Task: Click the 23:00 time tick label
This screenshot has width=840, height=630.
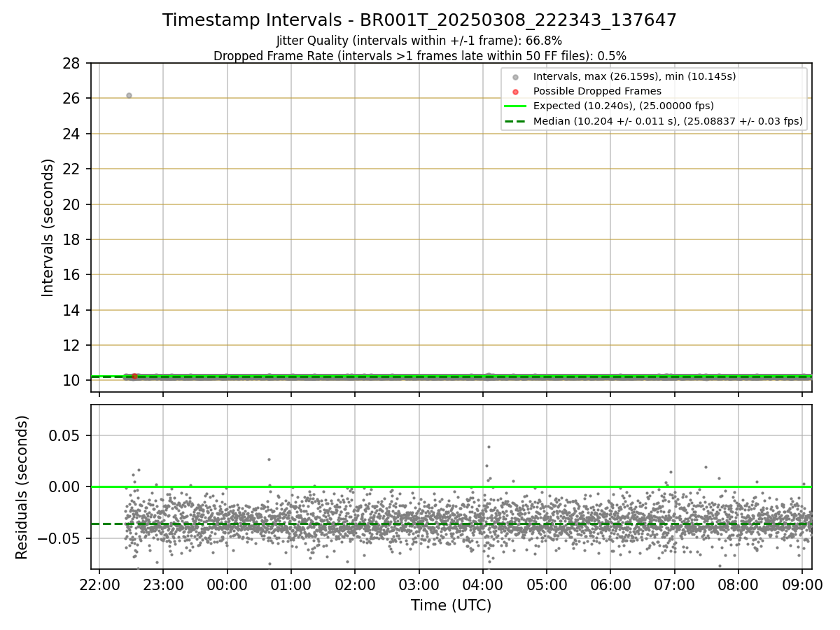Action: coord(163,584)
